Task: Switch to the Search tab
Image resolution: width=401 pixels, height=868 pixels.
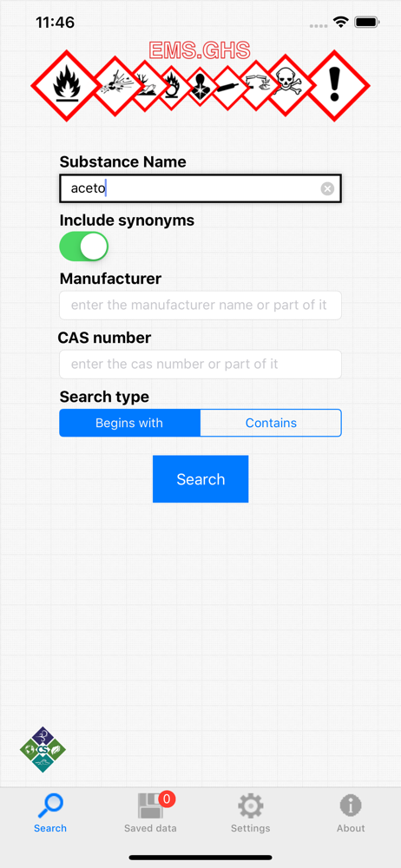Action: click(x=49, y=812)
